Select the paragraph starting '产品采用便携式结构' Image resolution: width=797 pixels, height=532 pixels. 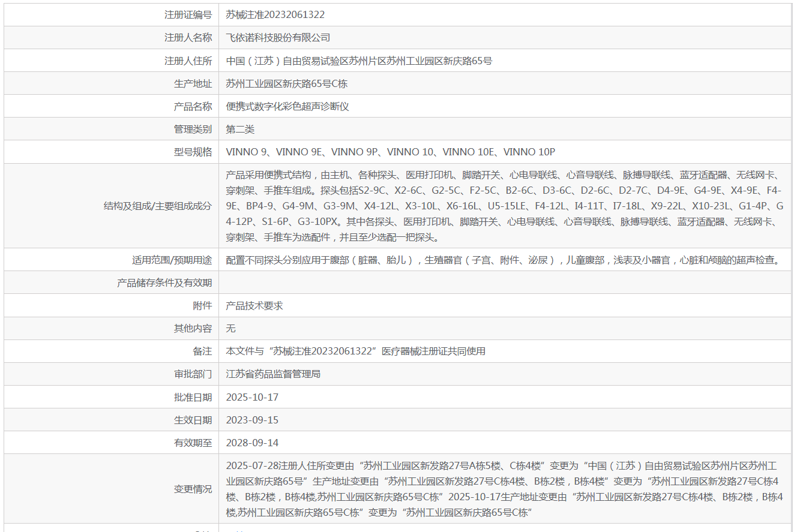coord(505,206)
